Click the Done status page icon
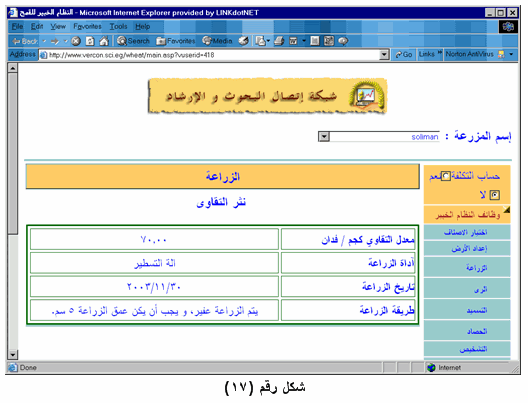 13,368
